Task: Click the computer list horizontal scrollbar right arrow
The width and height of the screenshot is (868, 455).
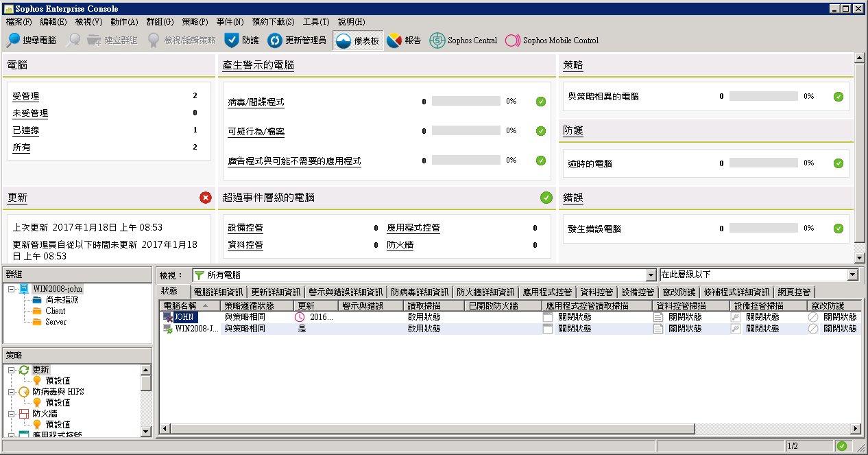Action: (856, 429)
